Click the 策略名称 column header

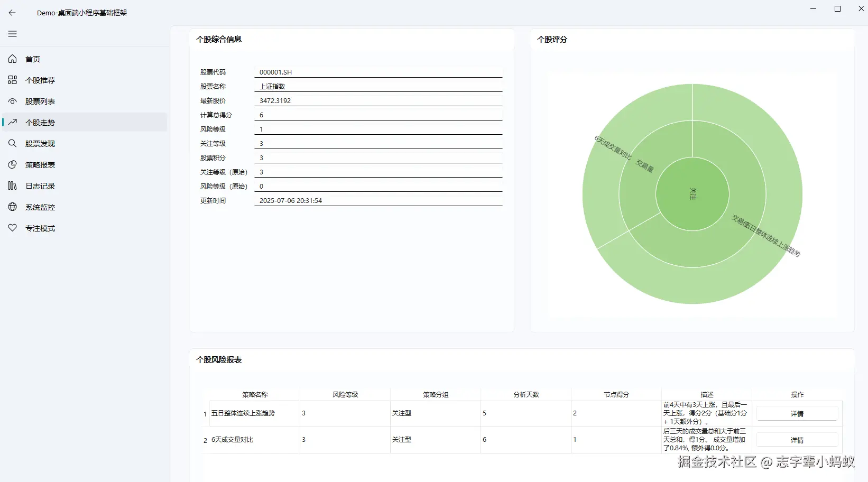click(x=255, y=394)
